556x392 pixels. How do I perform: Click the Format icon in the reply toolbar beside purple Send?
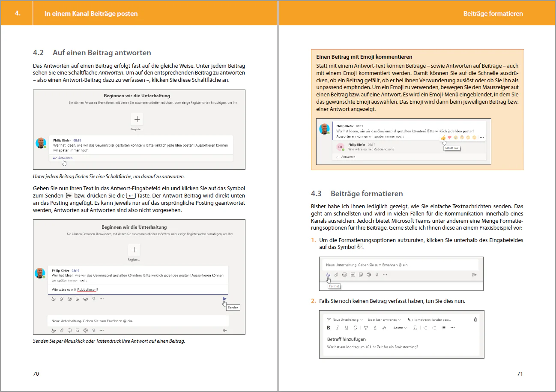(x=54, y=299)
